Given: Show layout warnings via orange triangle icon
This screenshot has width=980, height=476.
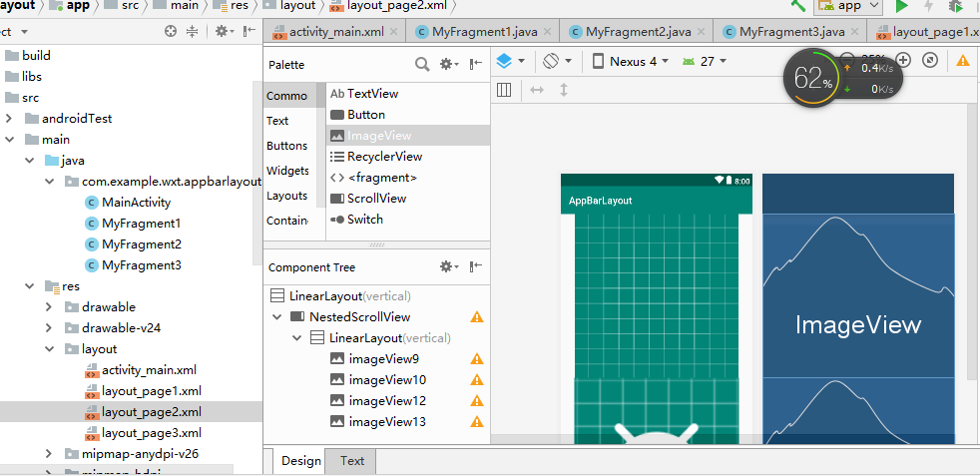Looking at the screenshot, I should (x=962, y=61).
